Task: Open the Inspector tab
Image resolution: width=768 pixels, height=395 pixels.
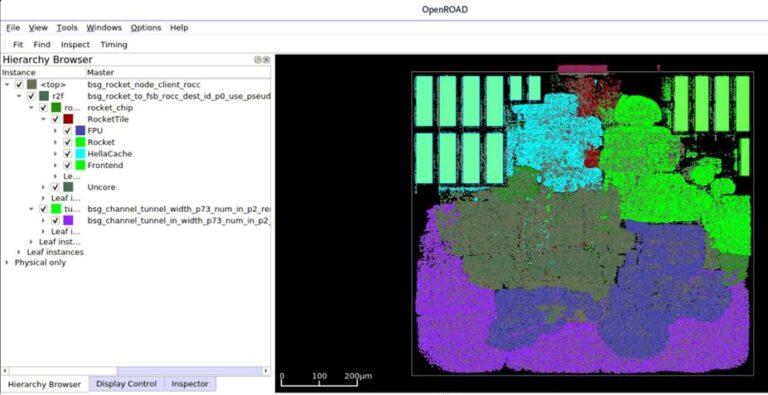Action: pyautogui.click(x=190, y=384)
